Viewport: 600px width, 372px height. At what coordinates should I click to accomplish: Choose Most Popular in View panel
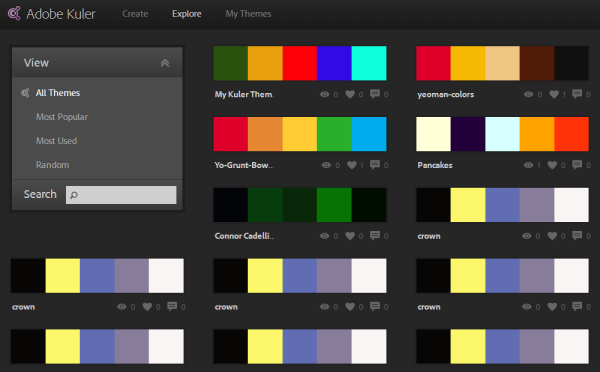click(x=62, y=117)
